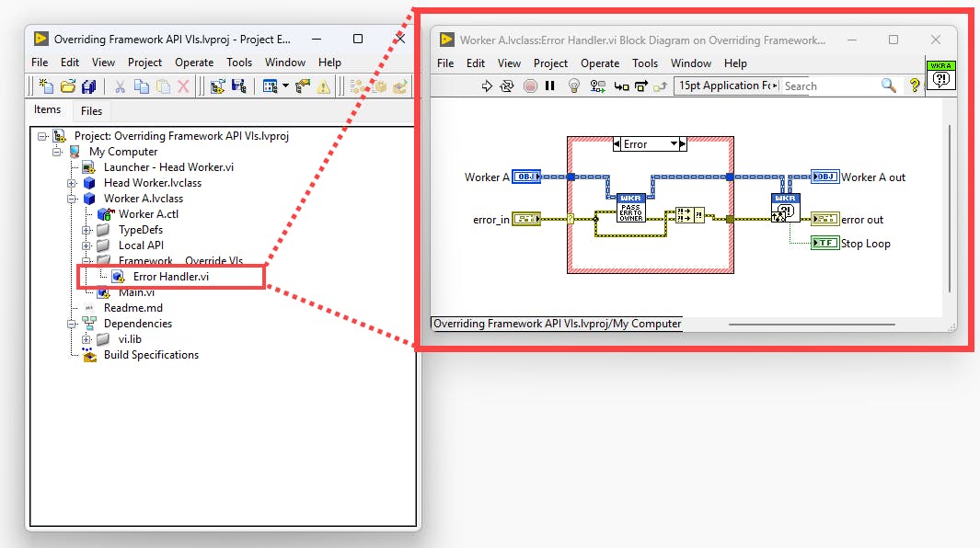Click the Search field in the block diagram toolbar
This screenshot has width=980, height=548.
click(828, 86)
